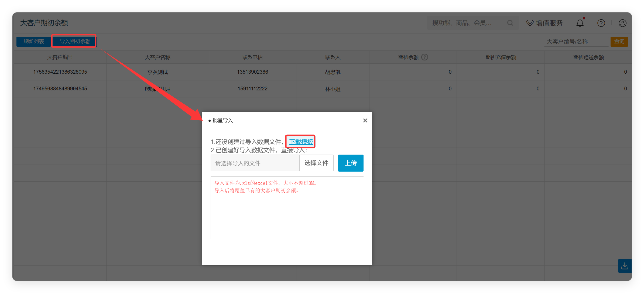Click the 查询 button

pyautogui.click(x=619, y=42)
